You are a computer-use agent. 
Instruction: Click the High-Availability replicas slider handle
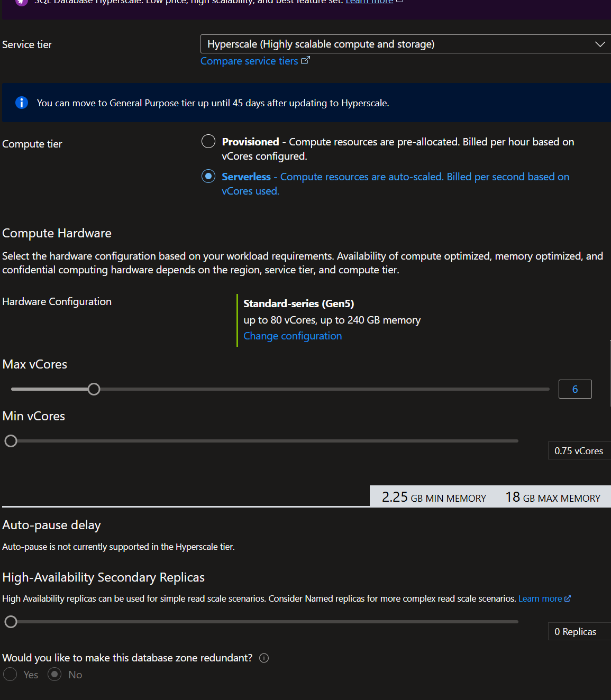pos(11,622)
